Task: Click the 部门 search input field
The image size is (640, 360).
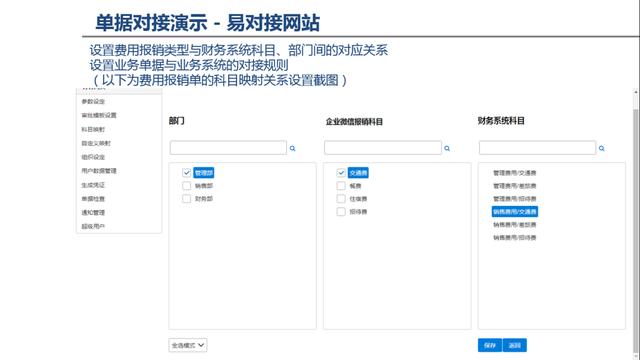Action: click(x=228, y=148)
